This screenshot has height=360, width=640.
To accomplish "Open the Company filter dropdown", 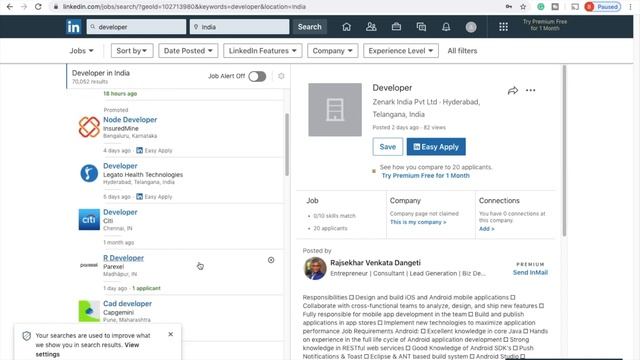I will [332, 51].
